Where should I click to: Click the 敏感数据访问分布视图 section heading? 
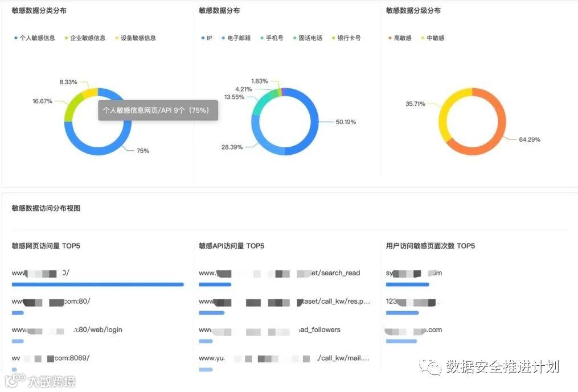point(46,208)
